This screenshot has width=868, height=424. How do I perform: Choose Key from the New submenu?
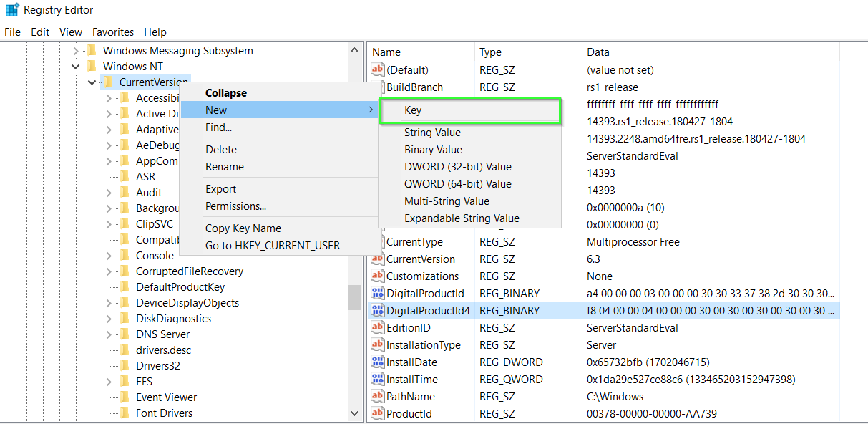pos(413,110)
